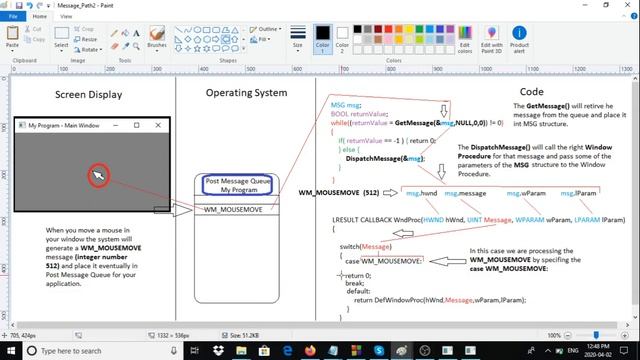
Task: Click the horizontal scrollbar
Action: (317, 325)
